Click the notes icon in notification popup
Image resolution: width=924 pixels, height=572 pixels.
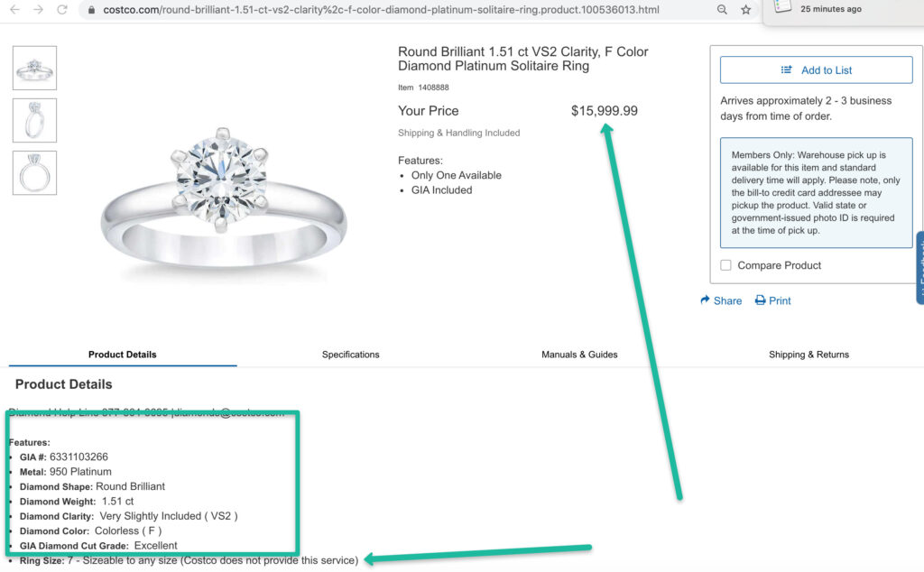782,7
